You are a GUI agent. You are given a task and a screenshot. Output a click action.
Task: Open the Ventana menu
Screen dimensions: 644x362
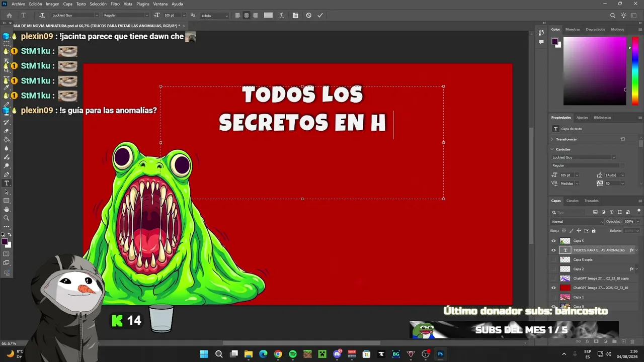pos(160,4)
